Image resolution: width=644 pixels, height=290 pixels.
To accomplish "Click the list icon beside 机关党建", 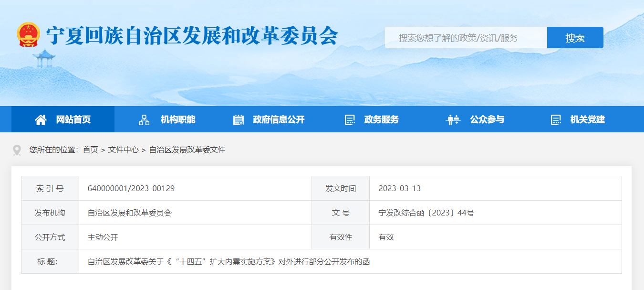I will click(x=556, y=120).
